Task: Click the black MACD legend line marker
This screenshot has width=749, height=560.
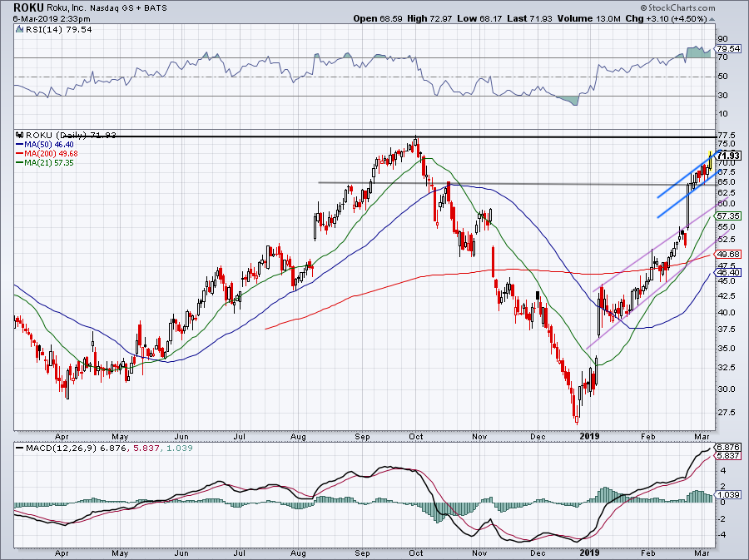Action: [20, 448]
